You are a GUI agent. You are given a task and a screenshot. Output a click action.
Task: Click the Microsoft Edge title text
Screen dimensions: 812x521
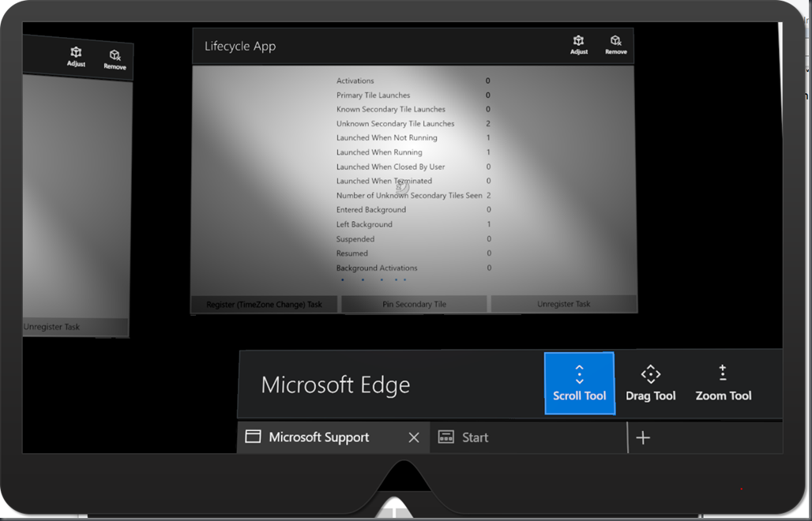click(x=336, y=384)
